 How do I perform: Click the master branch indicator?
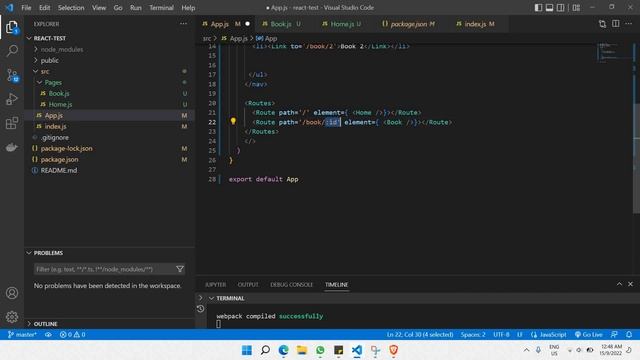(22, 334)
